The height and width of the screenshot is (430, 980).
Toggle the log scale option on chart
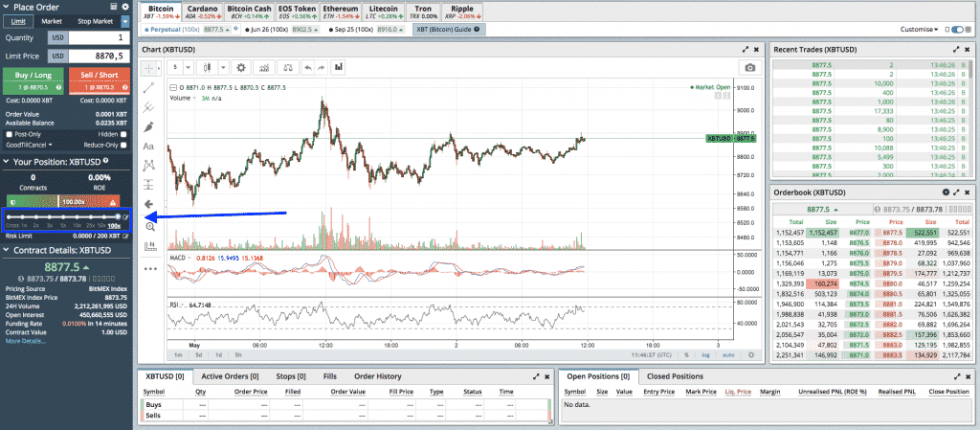click(705, 354)
